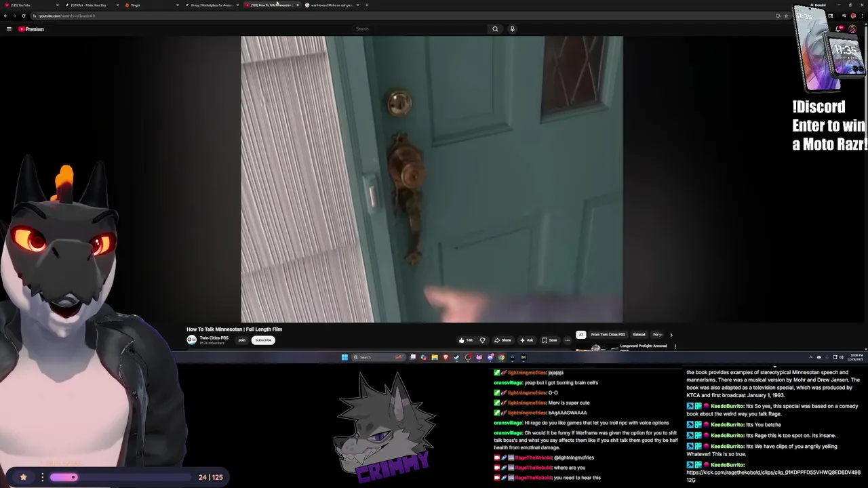Switch to the first YouTube tab

[x=30, y=5]
